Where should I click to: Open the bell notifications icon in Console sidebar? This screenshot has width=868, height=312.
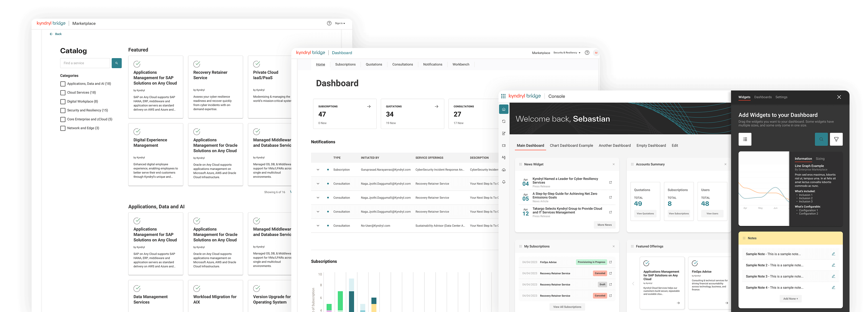504,182
